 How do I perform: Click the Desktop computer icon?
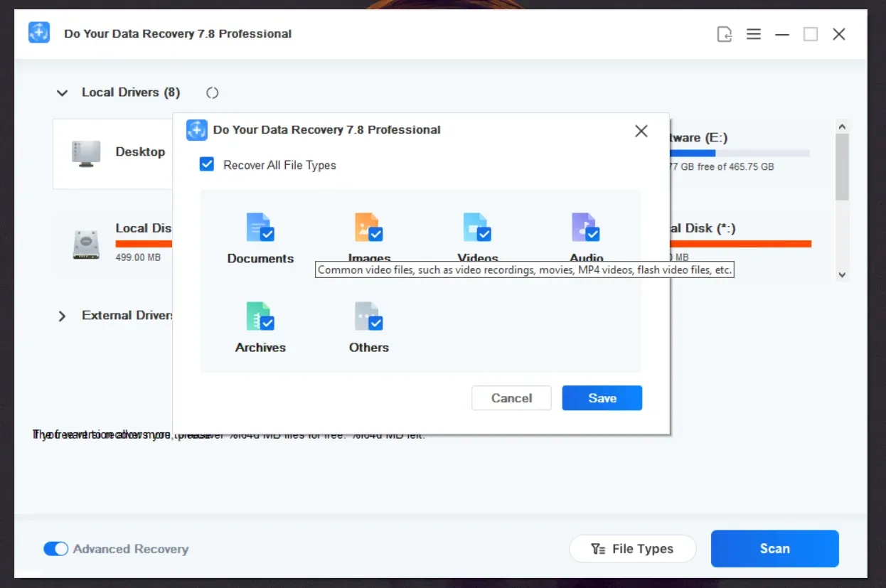[x=86, y=154]
